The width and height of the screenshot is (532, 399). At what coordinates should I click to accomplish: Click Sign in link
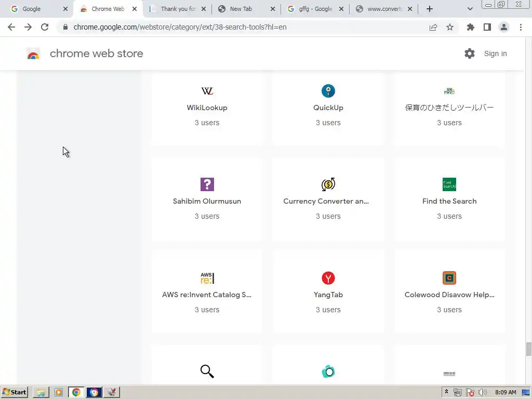(495, 54)
